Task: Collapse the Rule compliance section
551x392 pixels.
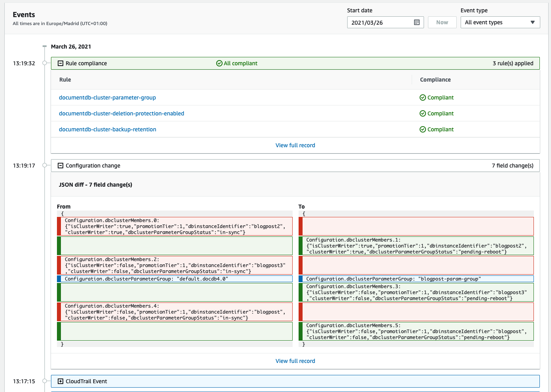Action: 61,63
